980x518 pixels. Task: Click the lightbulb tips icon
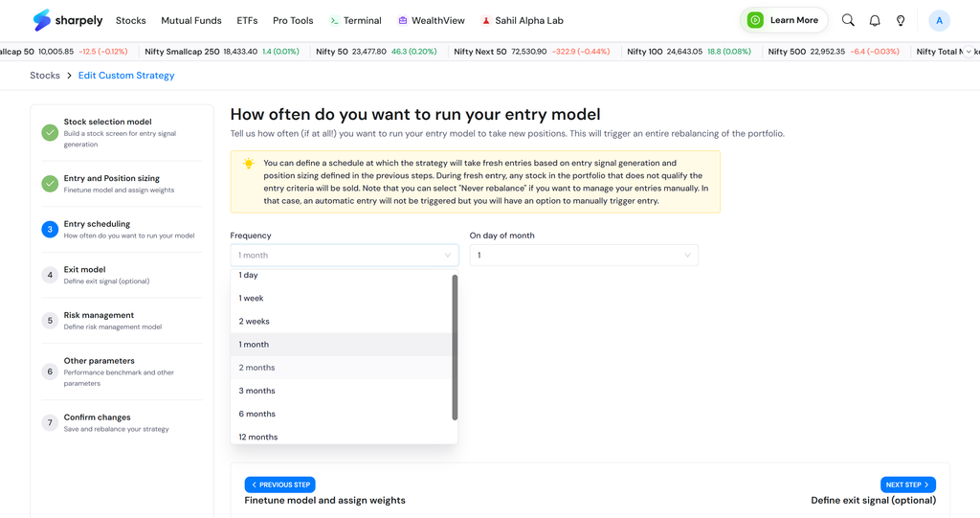pyautogui.click(x=901, y=21)
